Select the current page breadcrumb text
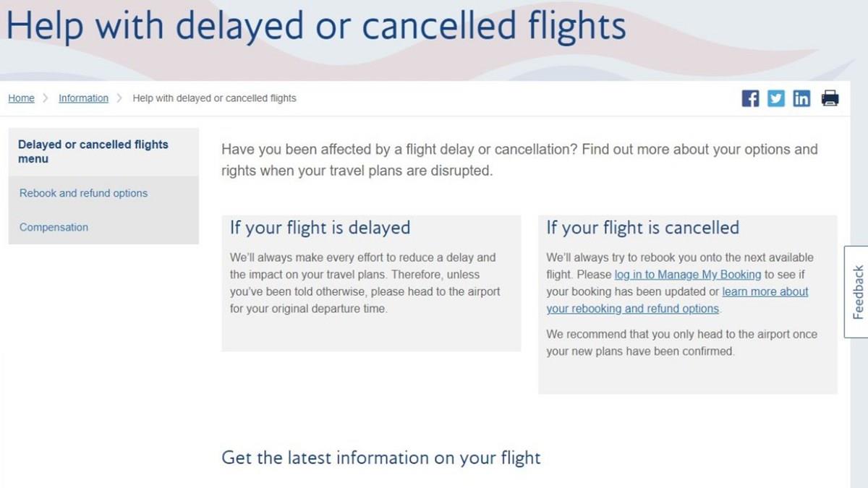This screenshot has width=868, height=488. point(214,98)
